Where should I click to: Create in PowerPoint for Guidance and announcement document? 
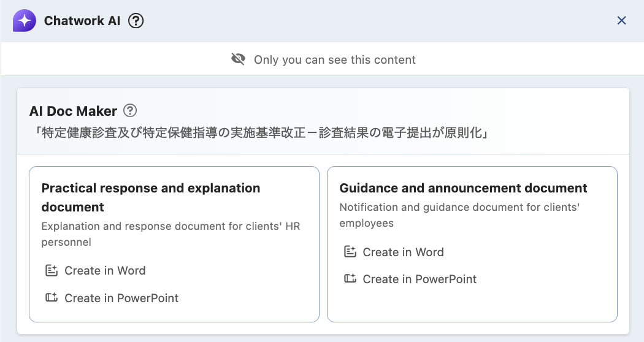pyautogui.click(x=410, y=279)
